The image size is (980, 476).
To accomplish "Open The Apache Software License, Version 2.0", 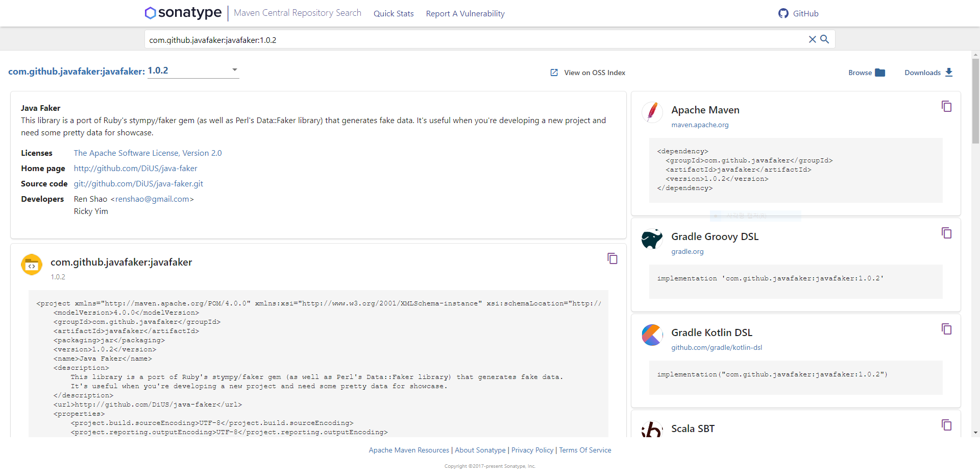I will tap(148, 153).
